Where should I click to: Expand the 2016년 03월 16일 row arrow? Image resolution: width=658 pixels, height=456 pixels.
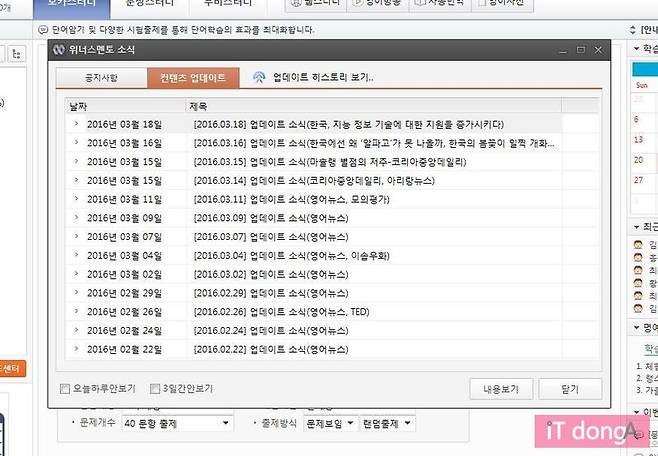tap(76, 142)
